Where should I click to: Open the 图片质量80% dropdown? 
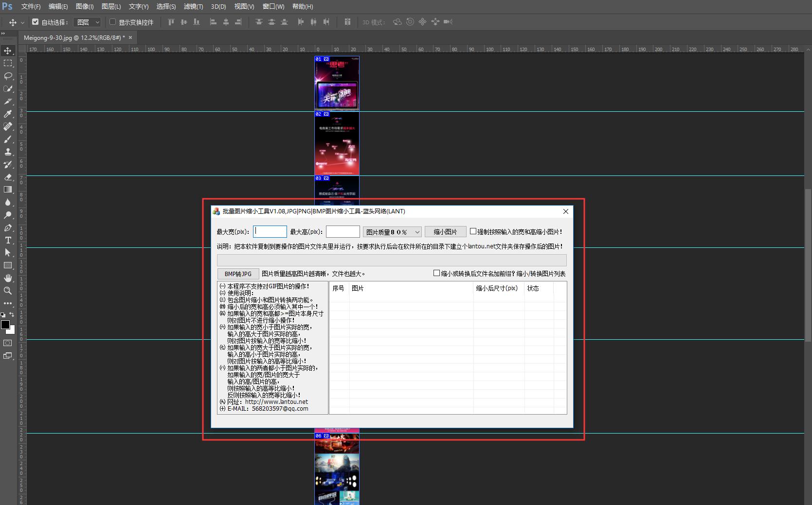392,232
